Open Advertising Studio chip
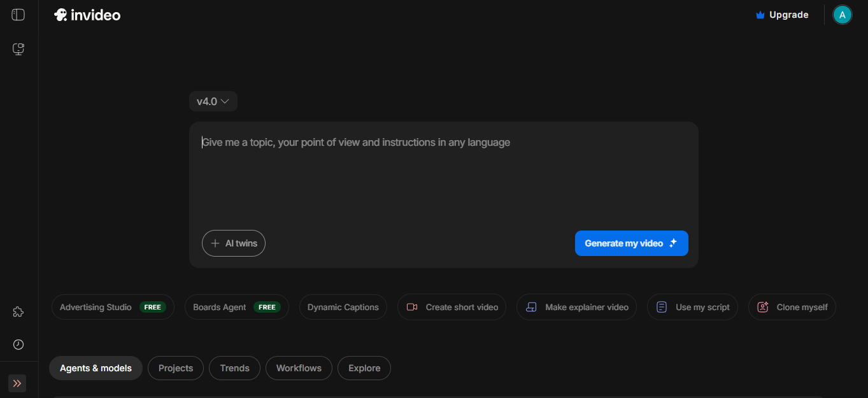This screenshot has width=868, height=398. point(113,307)
